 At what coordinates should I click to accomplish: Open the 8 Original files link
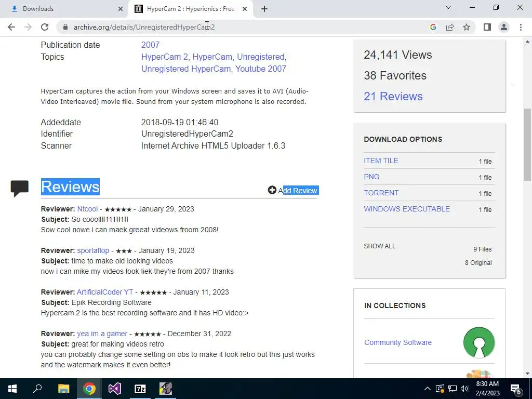click(x=478, y=262)
